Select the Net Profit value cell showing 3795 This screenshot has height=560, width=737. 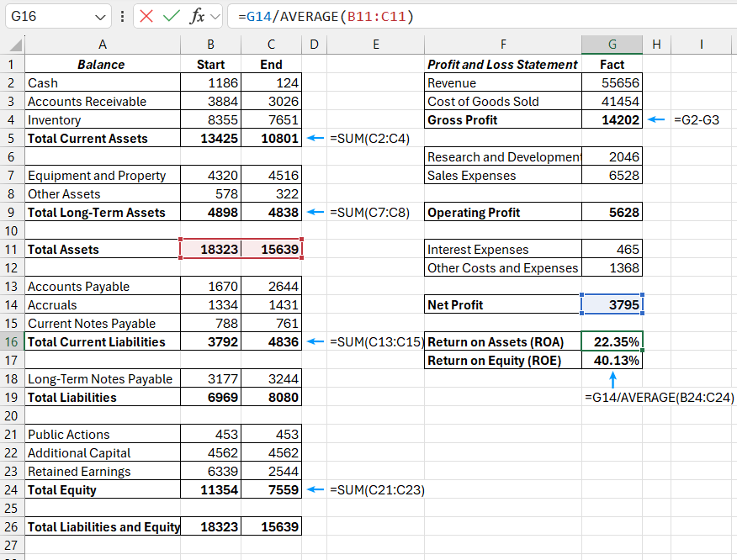click(x=612, y=304)
